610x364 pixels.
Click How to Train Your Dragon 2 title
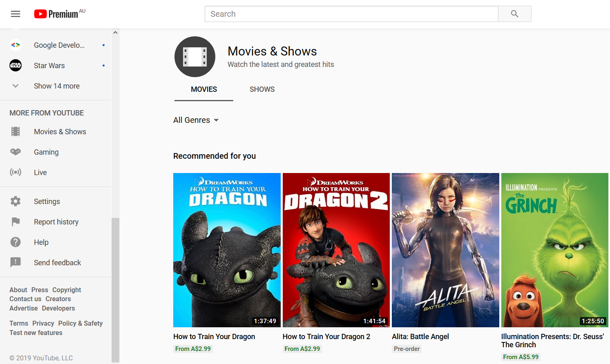326,336
